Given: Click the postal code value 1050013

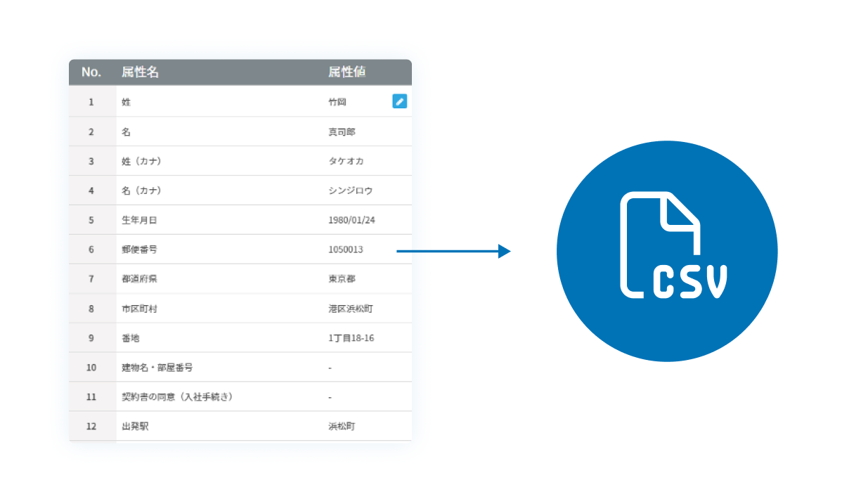Looking at the screenshot, I should (346, 250).
